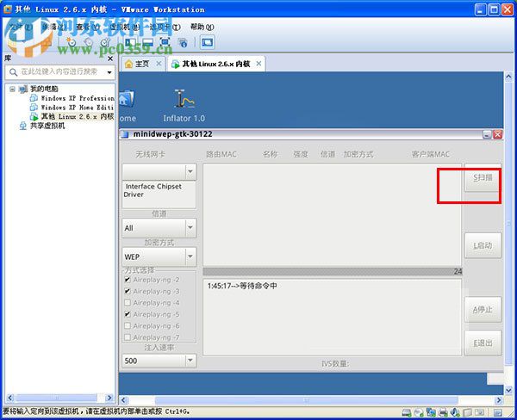
Task: Click the VM view horizontal scrollbar thumb
Action: click(306, 400)
